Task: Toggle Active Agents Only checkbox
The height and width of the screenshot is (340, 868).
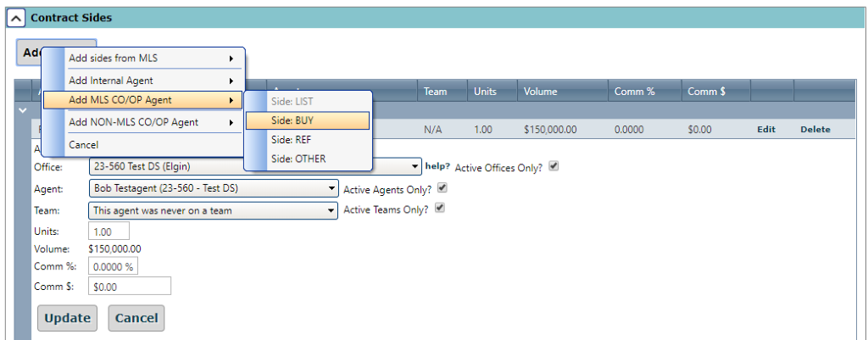Action: 442,188
